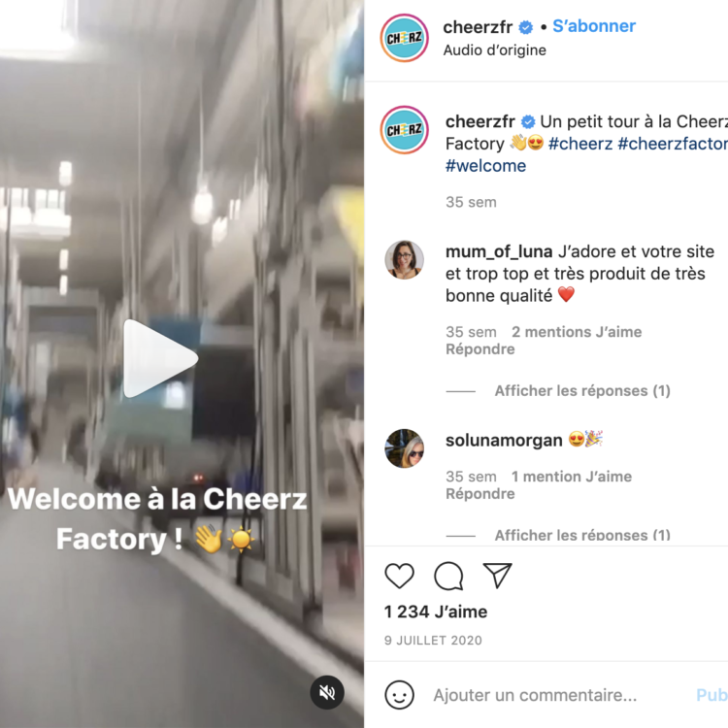Follow cheerzfr with S'abonner
This screenshot has height=728, width=728.
coord(594,26)
